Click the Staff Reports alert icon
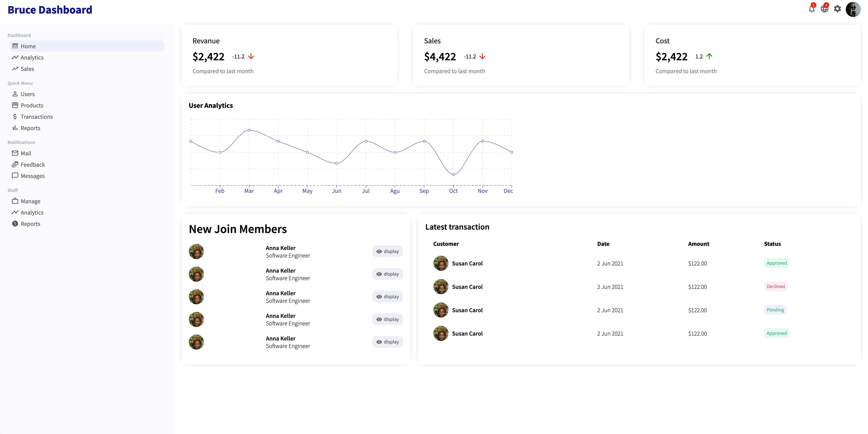 15,224
